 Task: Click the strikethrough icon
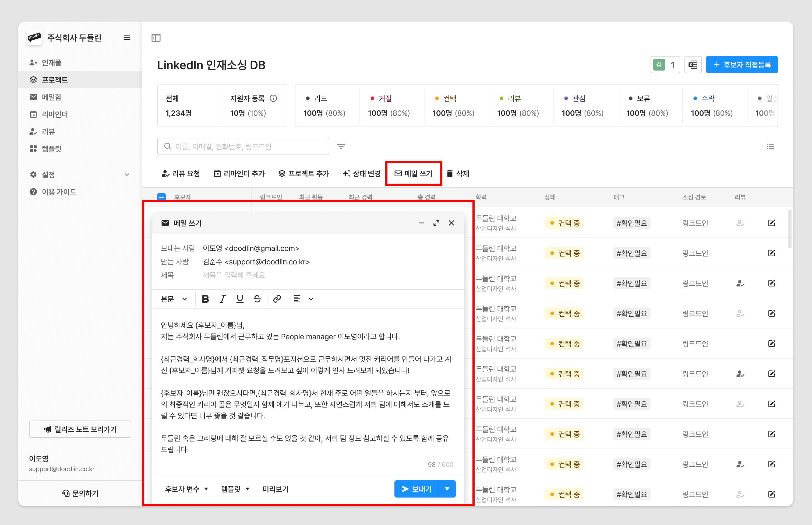pyautogui.click(x=257, y=299)
